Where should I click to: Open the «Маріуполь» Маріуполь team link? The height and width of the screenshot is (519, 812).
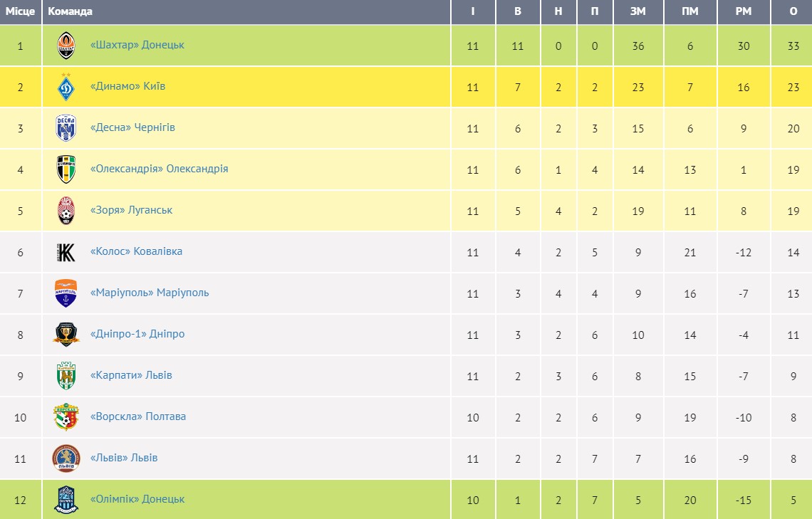coord(150,293)
